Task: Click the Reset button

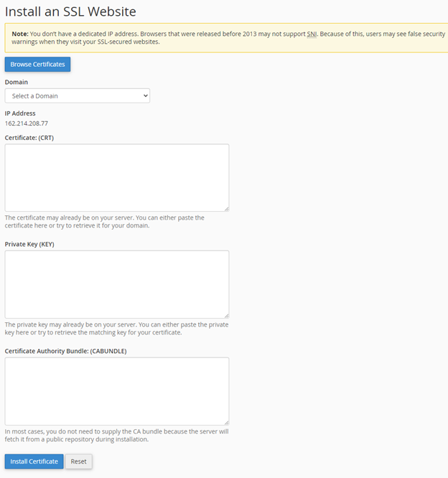Action: point(78,461)
